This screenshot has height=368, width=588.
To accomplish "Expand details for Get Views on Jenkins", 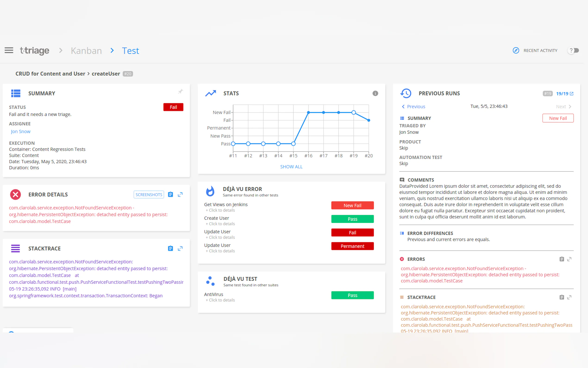I will point(220,210).
